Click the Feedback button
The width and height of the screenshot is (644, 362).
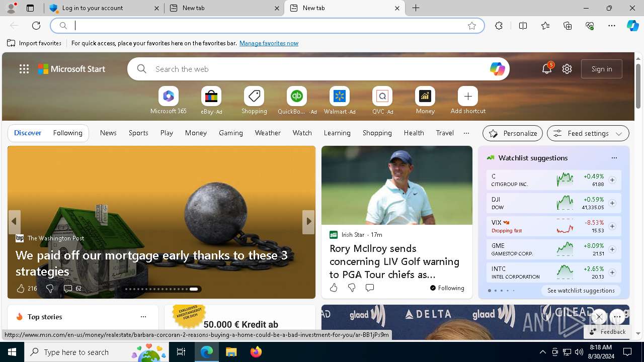pyautogui.click(x=607, y=332)
